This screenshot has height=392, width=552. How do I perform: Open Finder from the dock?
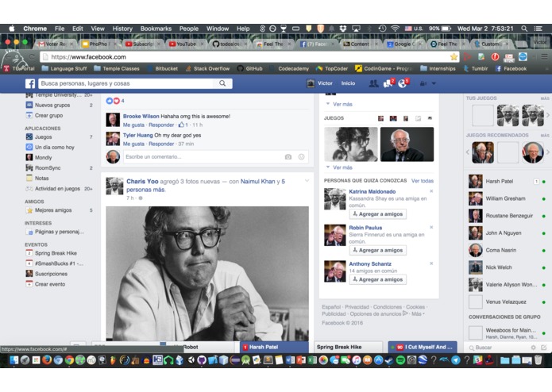pyautogui.click(x=14, y=360)
